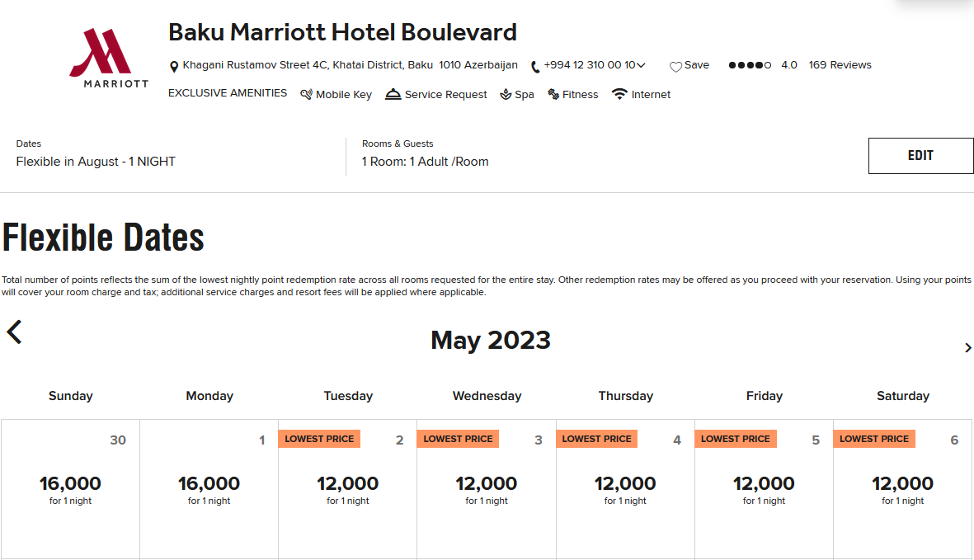Click the left arrow to view previous month

coord(14,332)
